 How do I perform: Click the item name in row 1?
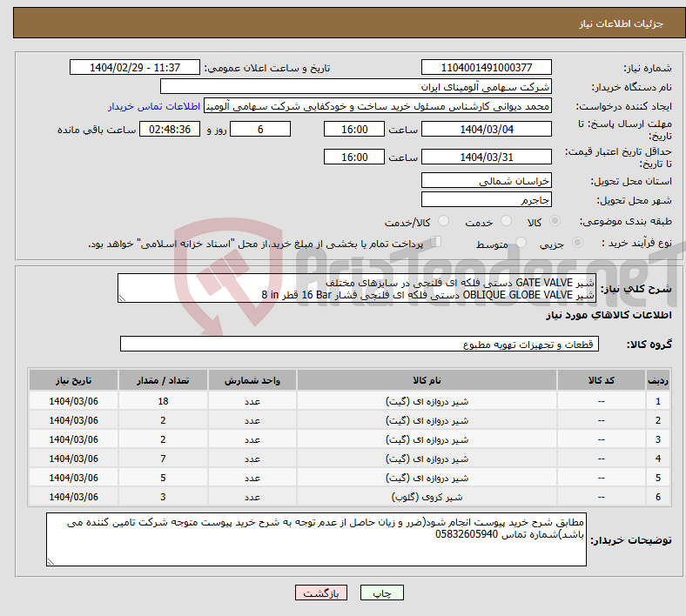[x=427, y=401]
